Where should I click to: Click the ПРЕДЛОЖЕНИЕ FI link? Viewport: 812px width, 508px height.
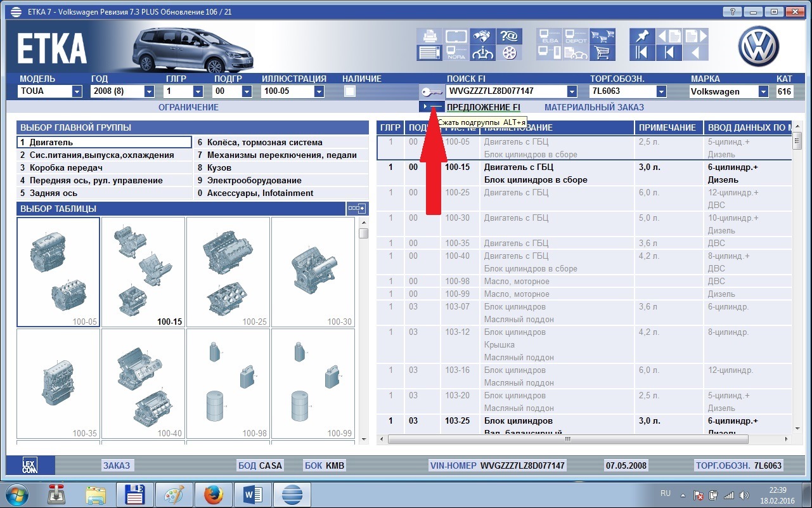[484, 107]
